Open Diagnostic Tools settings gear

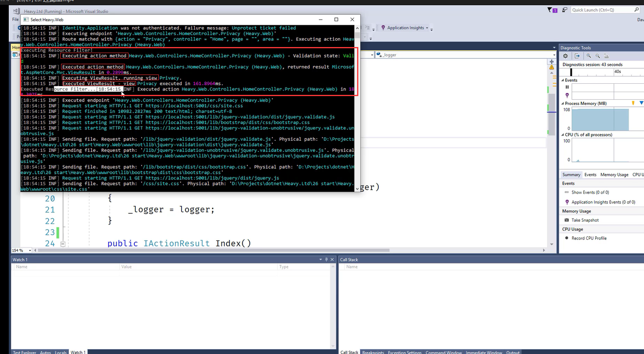(565, 56)
